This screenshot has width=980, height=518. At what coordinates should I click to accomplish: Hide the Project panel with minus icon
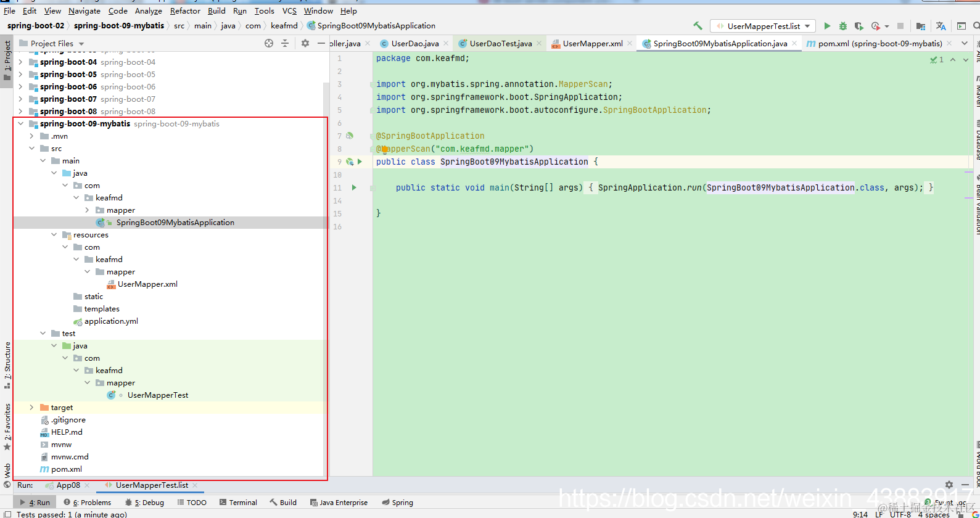point(321,43)
